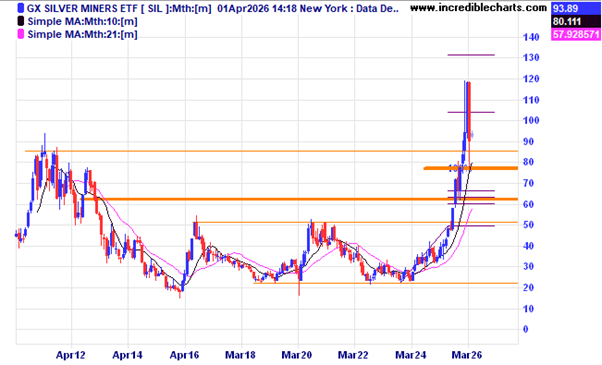Viewport: 602px width, 365px height.
Task: Click the 110 price axis label
Action: pos(531,100)
